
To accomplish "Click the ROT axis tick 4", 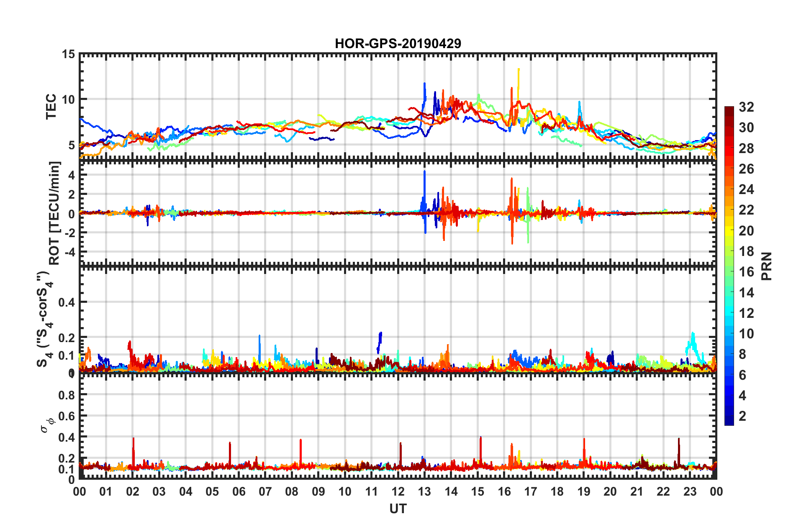I will point(72,175).
